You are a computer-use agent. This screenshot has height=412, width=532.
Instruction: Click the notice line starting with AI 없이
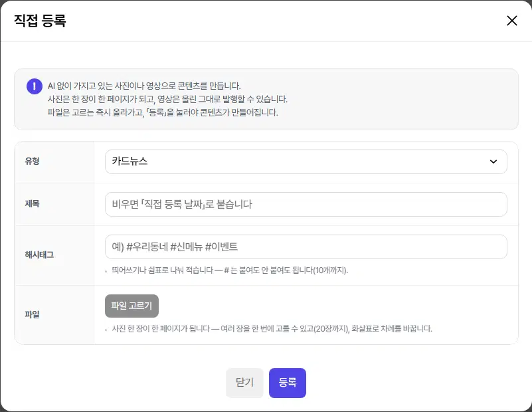(x=144, y=86)
